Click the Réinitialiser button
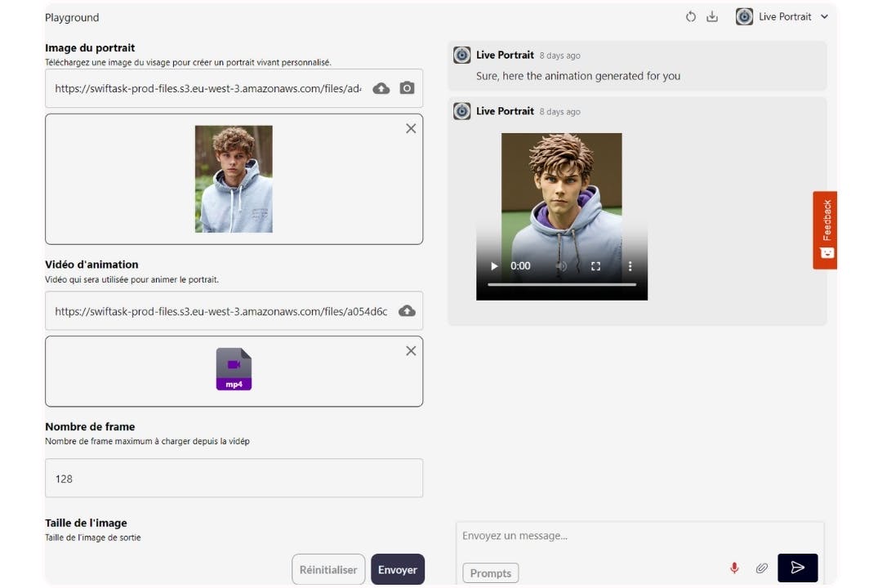 tap(328, 569)
